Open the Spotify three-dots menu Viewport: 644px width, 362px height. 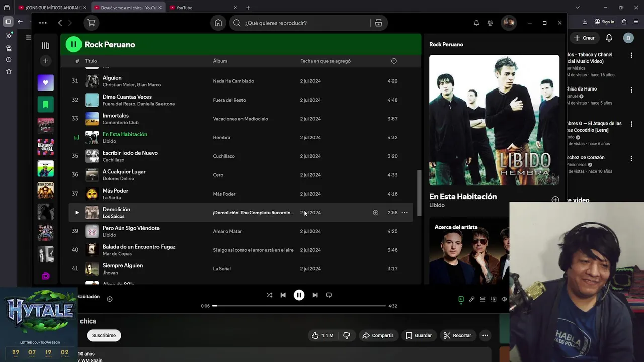coord(43,23)
